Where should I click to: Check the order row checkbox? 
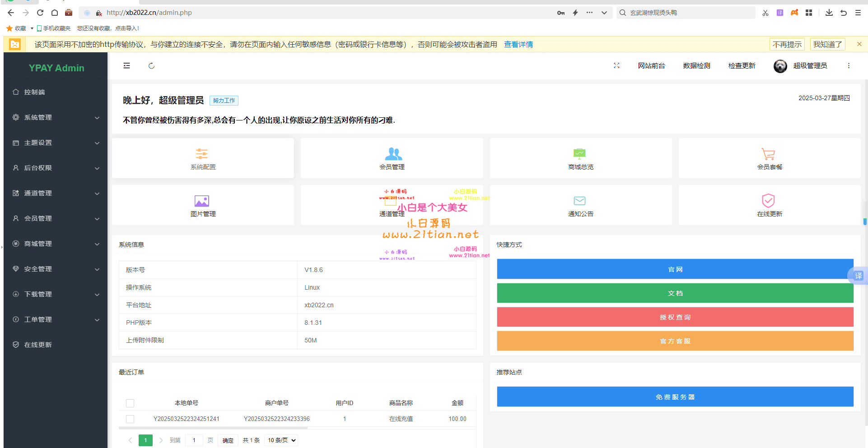tap(130, 419)
